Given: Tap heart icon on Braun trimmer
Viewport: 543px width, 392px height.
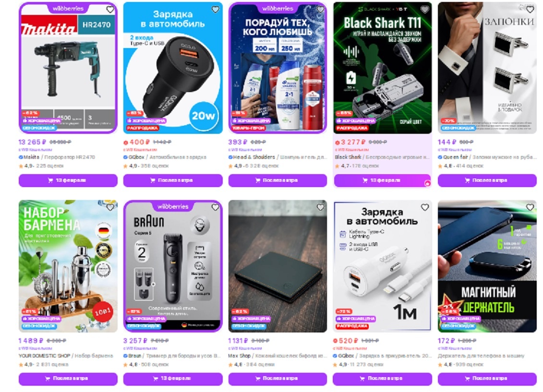Looking at the screenshot, I should [x=216, y=207].
